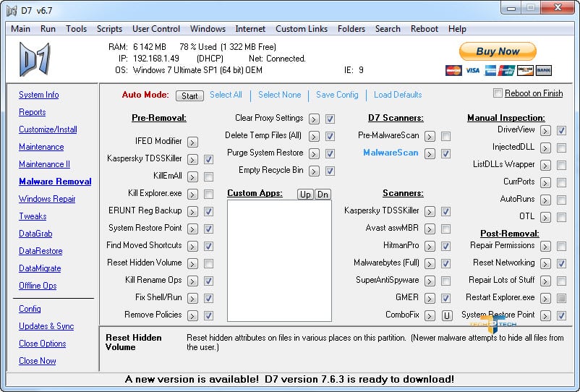Open the Main menu
The image size is (580, 392).
[21, 29]
